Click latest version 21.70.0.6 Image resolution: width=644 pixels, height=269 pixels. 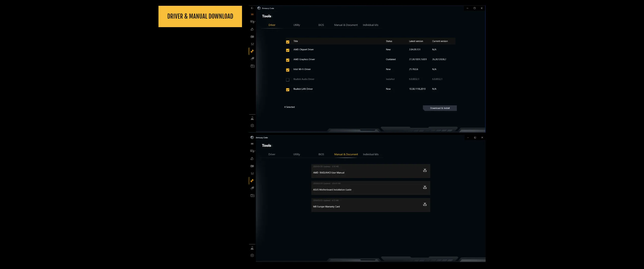coord(413,69)
